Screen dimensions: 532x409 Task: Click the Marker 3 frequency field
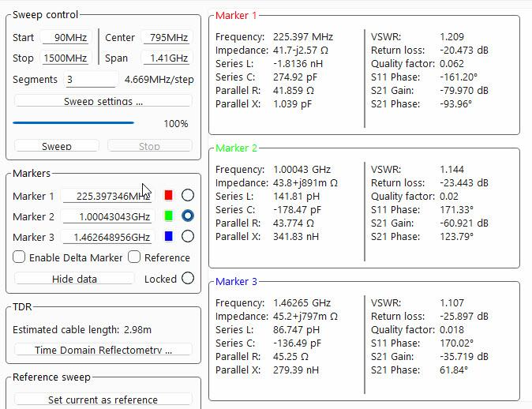[107, 237]
